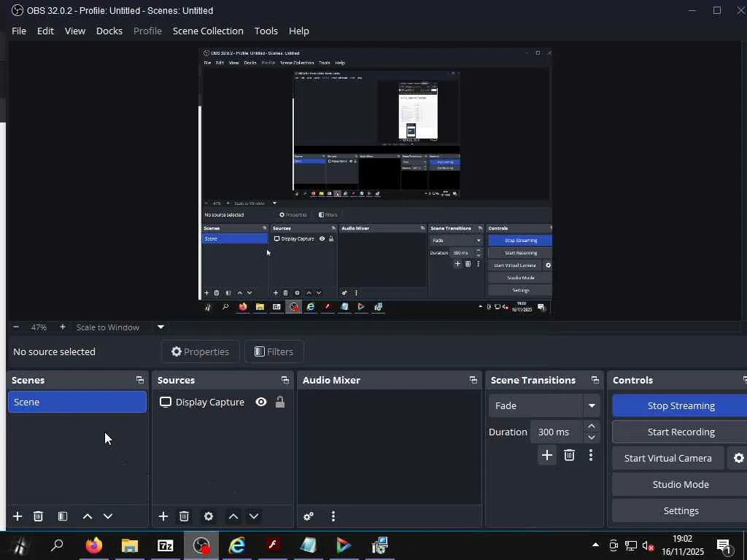Open the View menu

(75, 31)
